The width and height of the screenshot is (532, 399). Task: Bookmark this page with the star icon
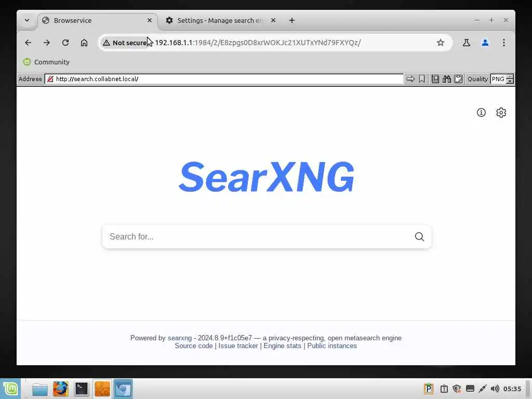(x=441, y=43)
